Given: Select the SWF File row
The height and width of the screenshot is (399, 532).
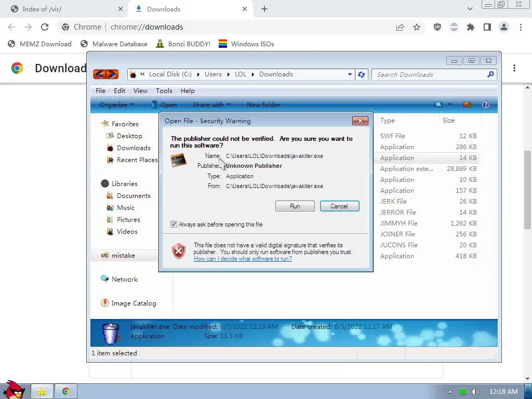Looking at the screenshot, I should click(x=428, y=136).
